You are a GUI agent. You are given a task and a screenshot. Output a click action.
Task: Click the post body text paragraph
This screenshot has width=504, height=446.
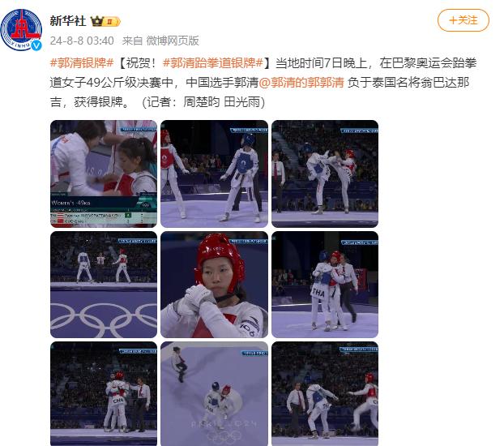[263, 83]
